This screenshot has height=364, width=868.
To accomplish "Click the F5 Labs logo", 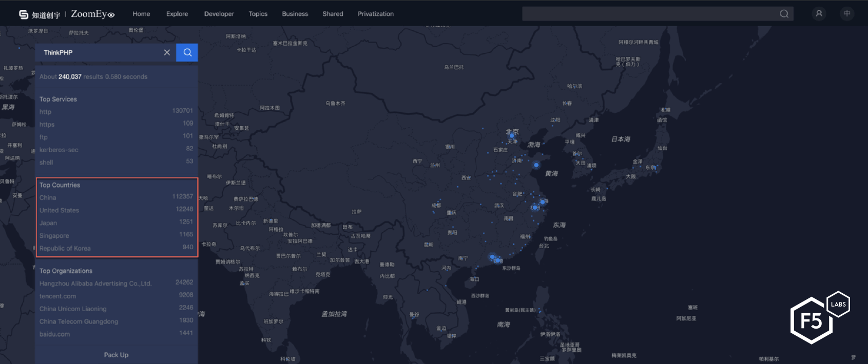I will pos(819,318).
